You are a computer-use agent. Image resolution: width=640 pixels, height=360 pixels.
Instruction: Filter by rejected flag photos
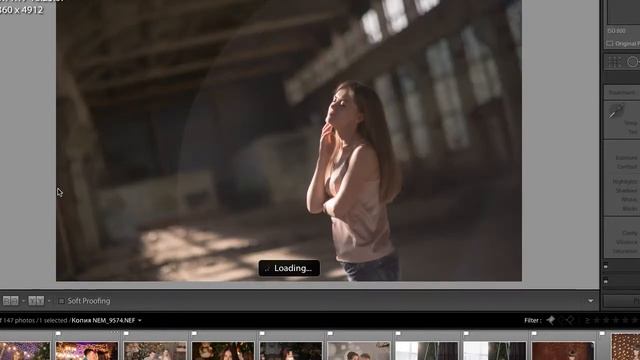(x=570, y=320)
